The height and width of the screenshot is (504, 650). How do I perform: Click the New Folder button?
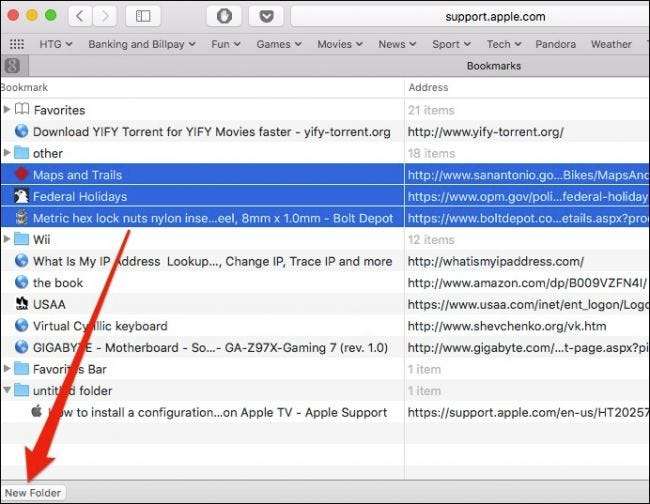pos(33,493)
